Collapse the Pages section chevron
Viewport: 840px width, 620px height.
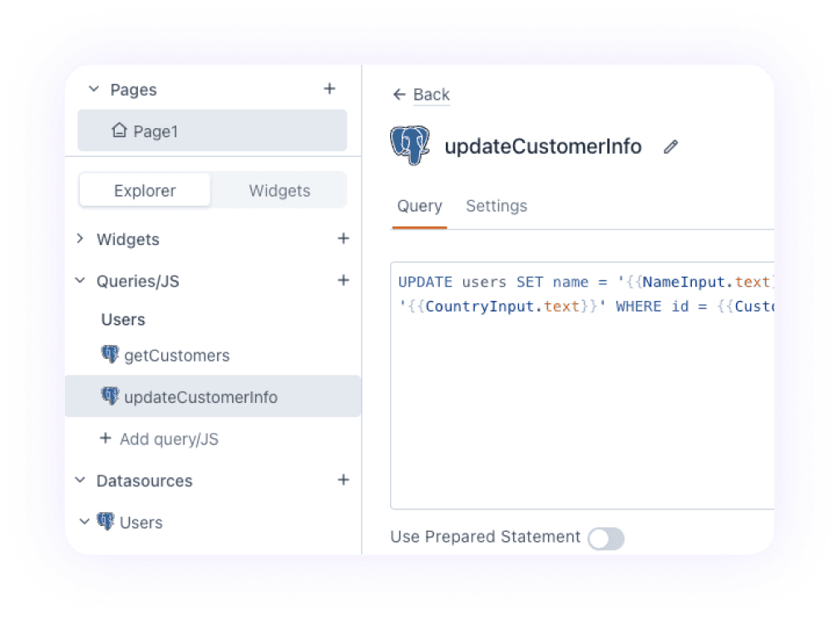[93, 89]
